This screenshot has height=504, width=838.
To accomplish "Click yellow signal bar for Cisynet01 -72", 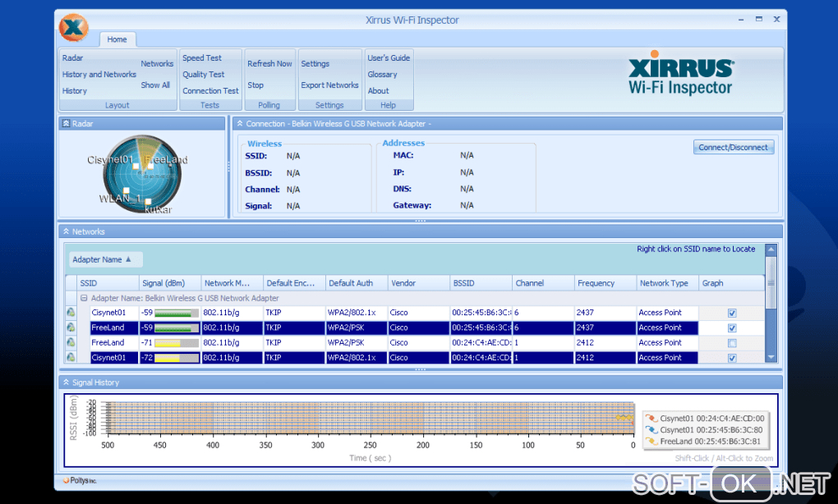I will click(x=177, y=358).
